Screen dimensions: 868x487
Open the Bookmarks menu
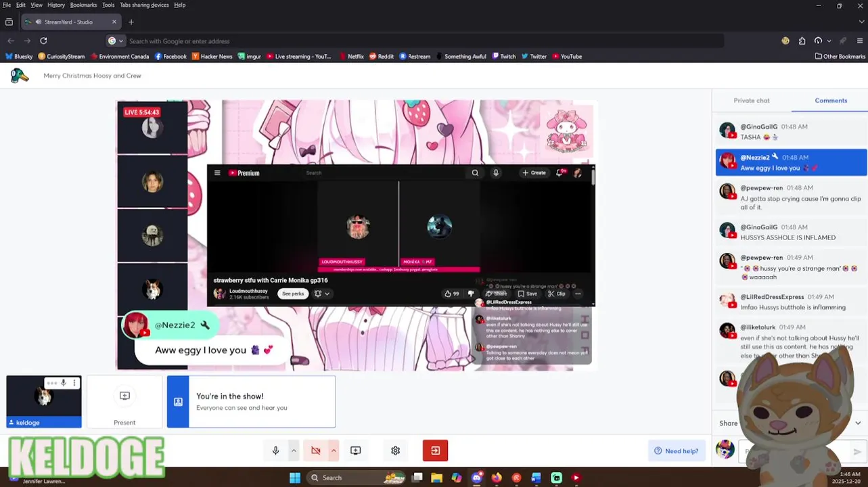coord(83,5)
